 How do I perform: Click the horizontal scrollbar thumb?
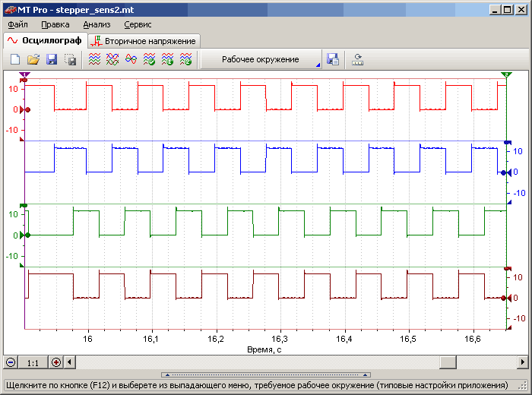447,362
